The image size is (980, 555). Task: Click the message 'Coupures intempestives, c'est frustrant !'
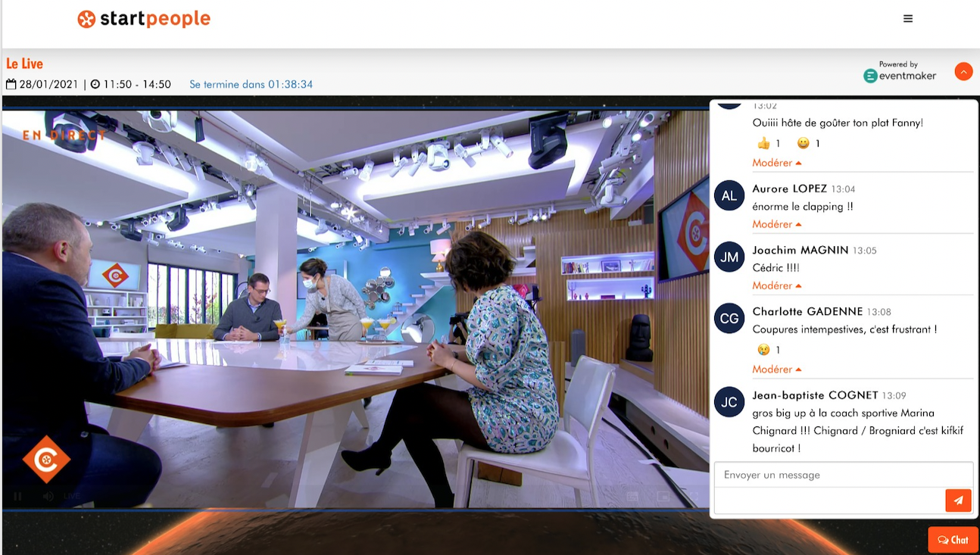click(x=844, y=329)
